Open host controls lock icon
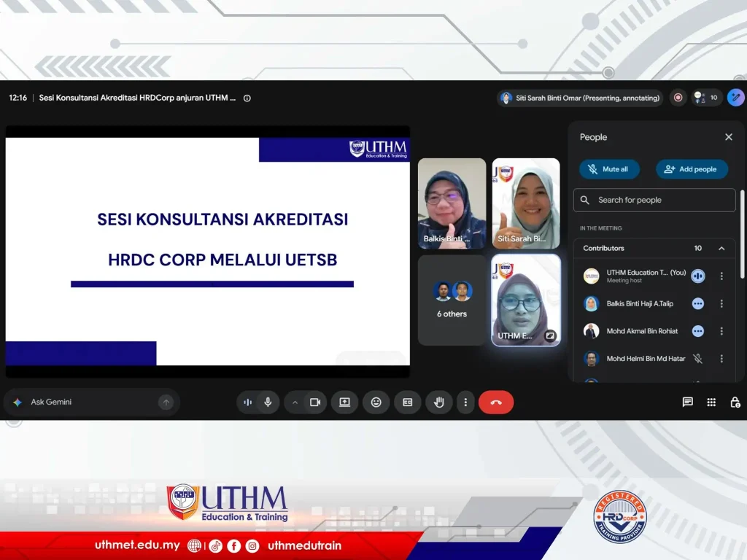Viewport: 747px width, 560px height. pyautogui.click(x=735, y=402)
